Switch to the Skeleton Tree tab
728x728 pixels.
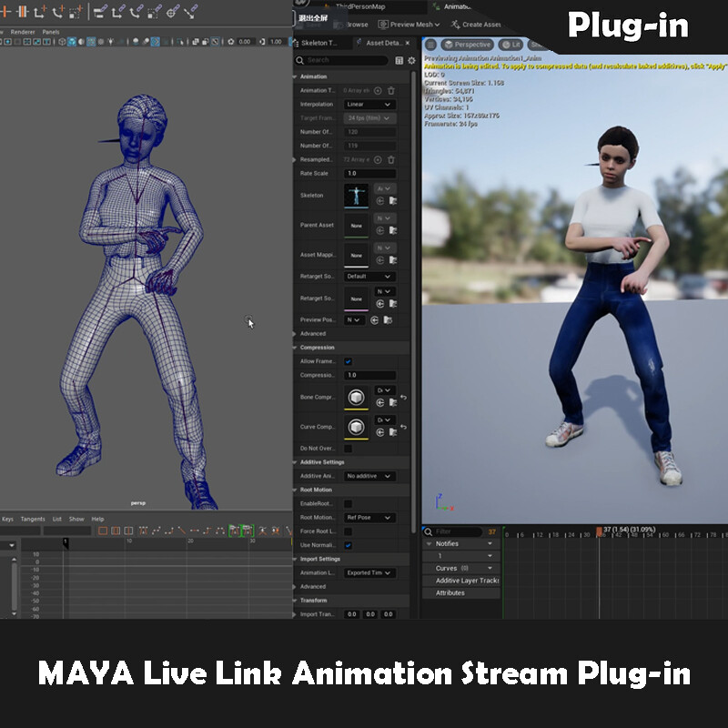[320, 43]
